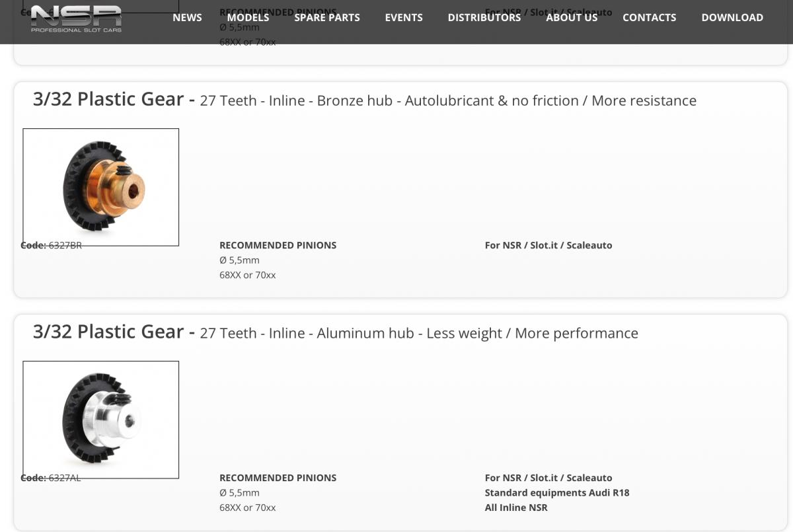This screenshot has width=793, height=532.
Task: Click the bronze hub gear product image
Action: point(101,187)
